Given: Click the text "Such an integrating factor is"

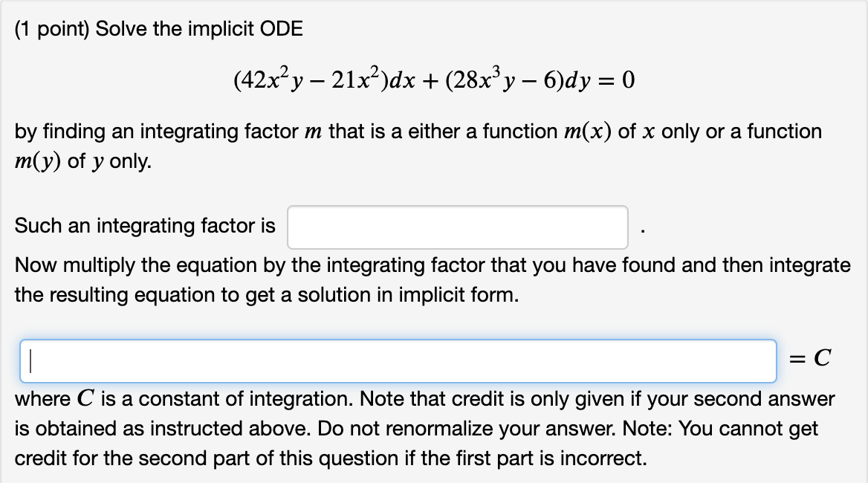Looking at the screenshot, I should (x=145, y=225).
